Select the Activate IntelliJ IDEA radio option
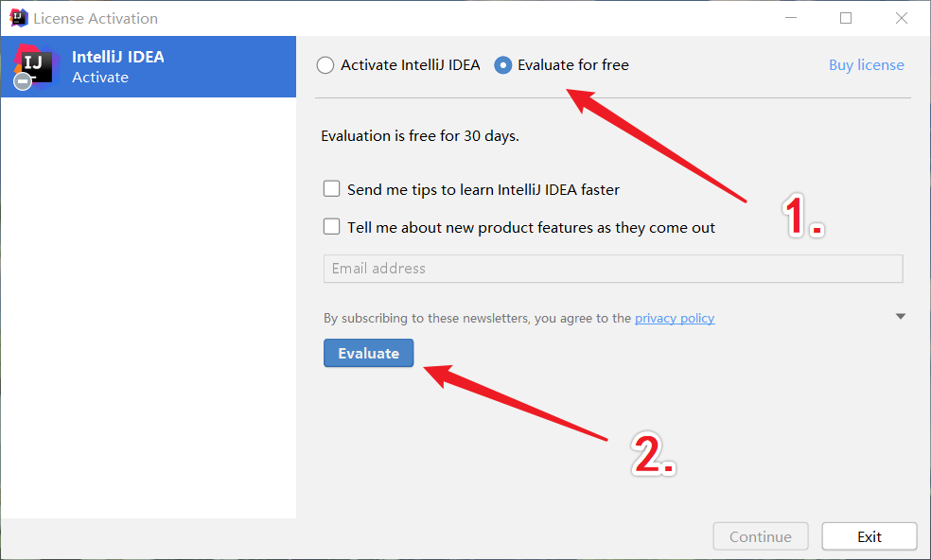The image size is (931, 560). tap(325, 64)
